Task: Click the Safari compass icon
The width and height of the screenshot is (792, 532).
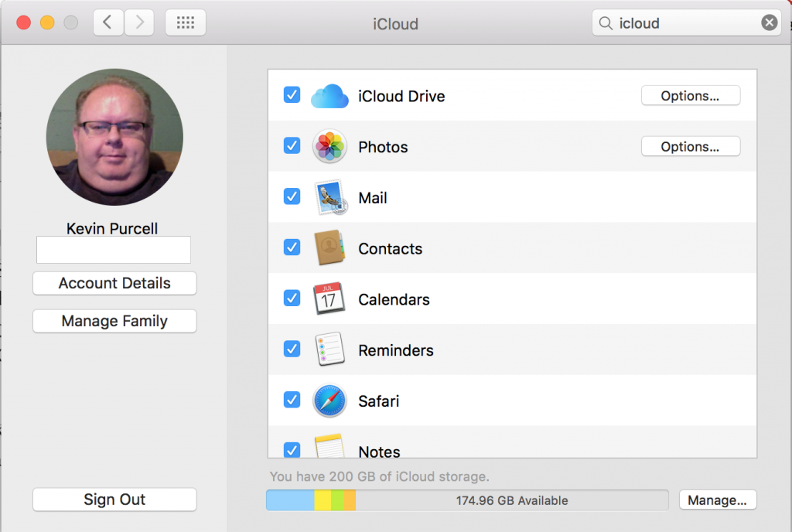Action: [x=329, y=401]
